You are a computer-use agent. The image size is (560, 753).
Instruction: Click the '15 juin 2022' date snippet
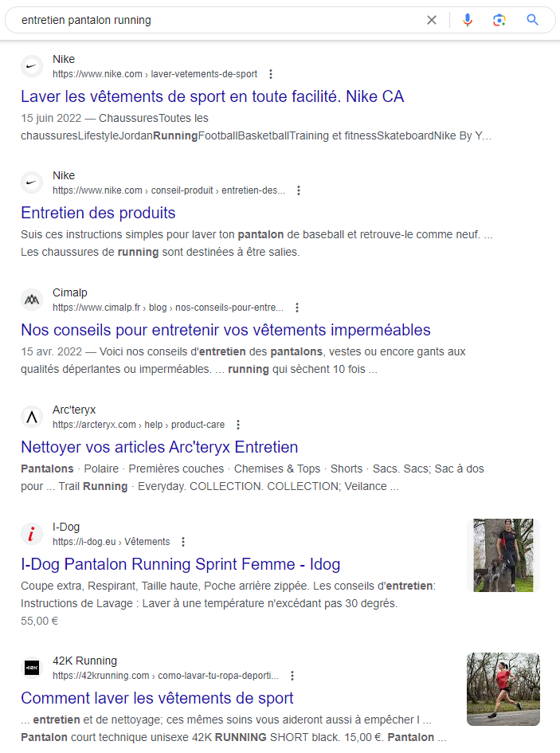click(51, 118)
